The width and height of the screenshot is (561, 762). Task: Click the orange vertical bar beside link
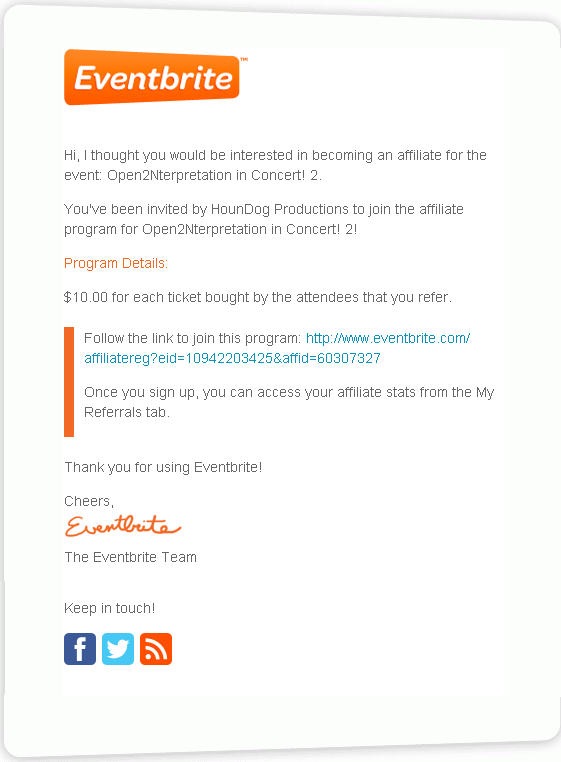[69, 381]
